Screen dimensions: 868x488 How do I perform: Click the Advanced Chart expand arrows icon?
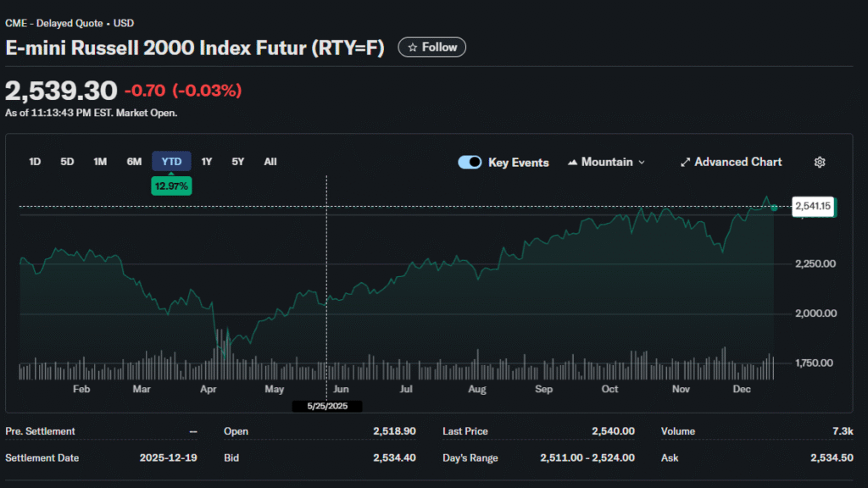click(686, 162)
